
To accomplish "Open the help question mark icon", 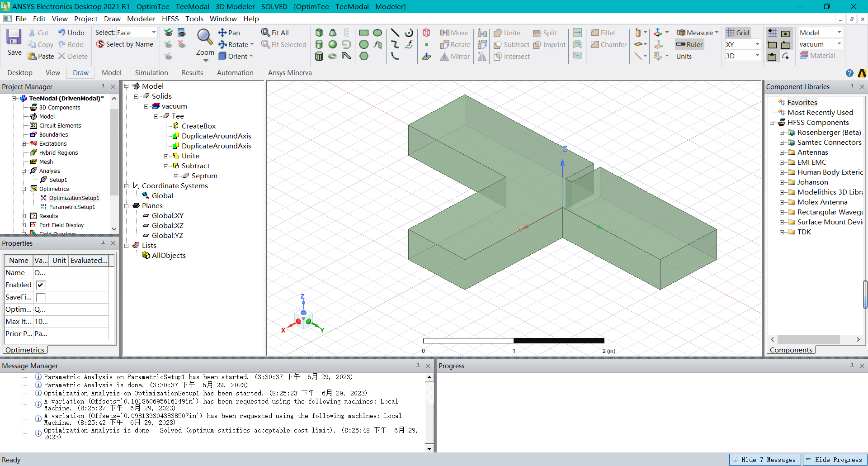I will click(849, 73).
